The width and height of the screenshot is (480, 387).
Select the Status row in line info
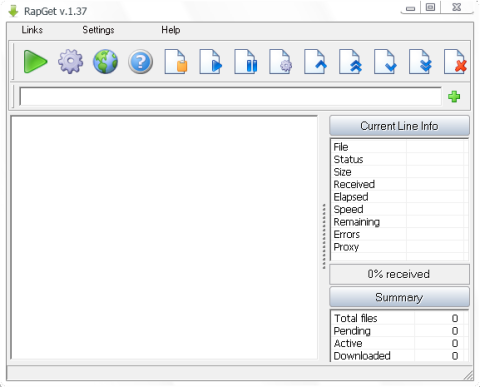tap(399, 159)
